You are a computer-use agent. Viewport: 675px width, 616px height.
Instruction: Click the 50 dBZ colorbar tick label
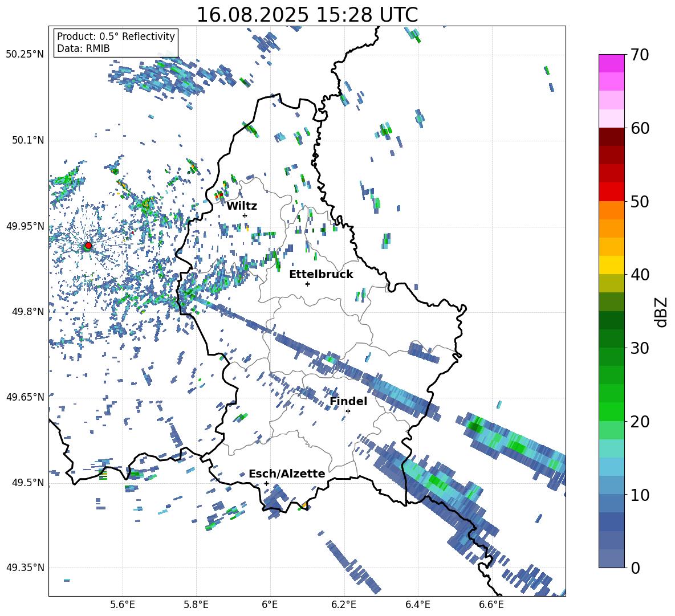tap(640, 201)
